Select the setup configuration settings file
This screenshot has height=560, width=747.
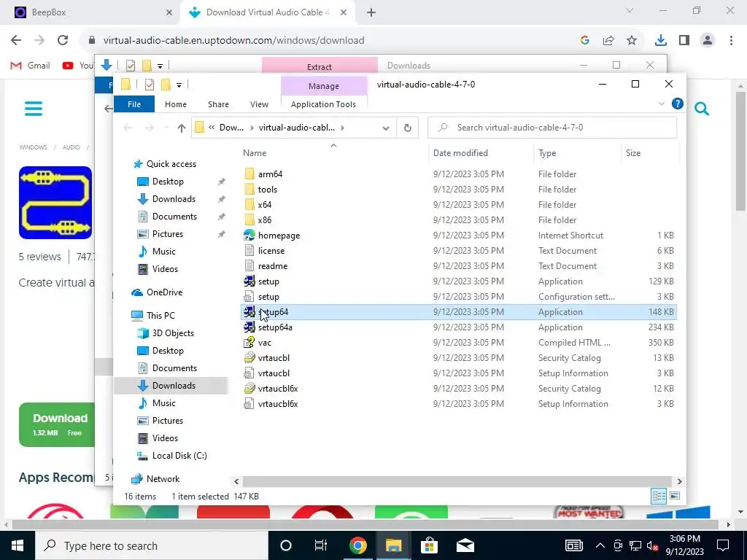(x=268, y=296)
